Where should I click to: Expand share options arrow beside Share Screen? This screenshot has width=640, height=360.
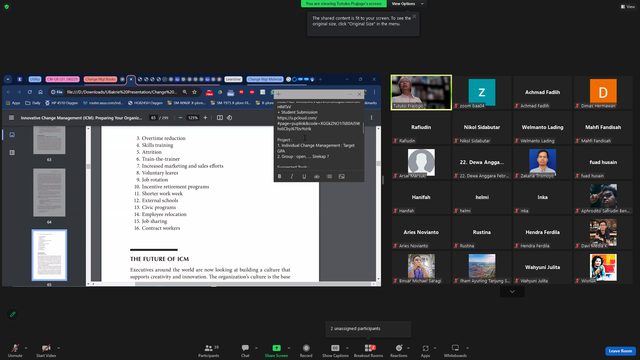(289, 348)
